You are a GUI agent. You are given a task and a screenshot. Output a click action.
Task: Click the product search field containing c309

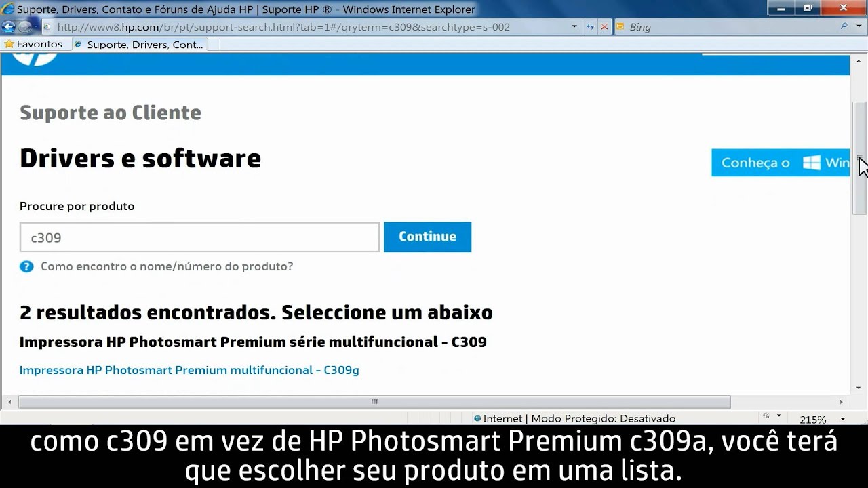199,237
